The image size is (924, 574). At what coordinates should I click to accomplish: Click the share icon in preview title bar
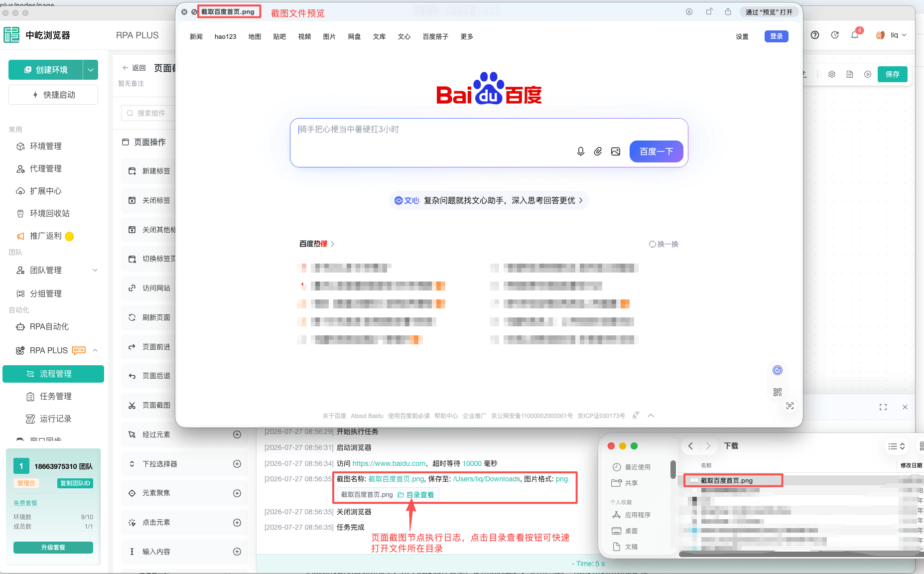click(728, 12)
